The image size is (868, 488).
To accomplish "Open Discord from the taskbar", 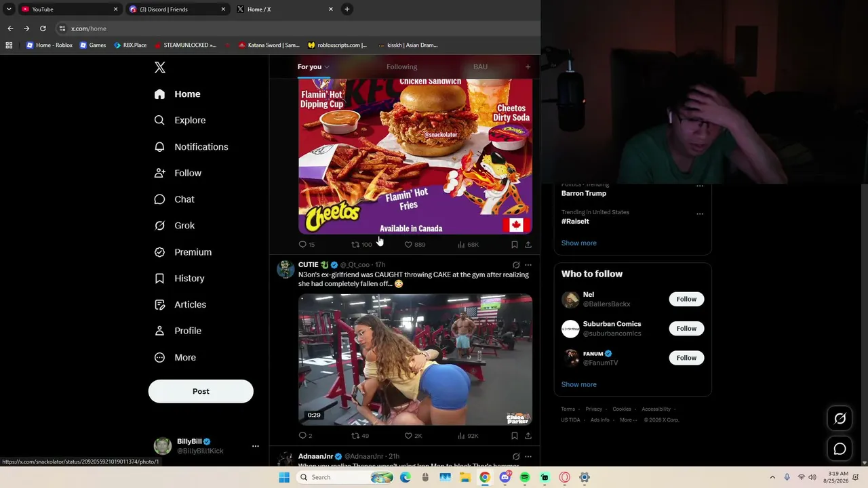I will coord(505,477).
